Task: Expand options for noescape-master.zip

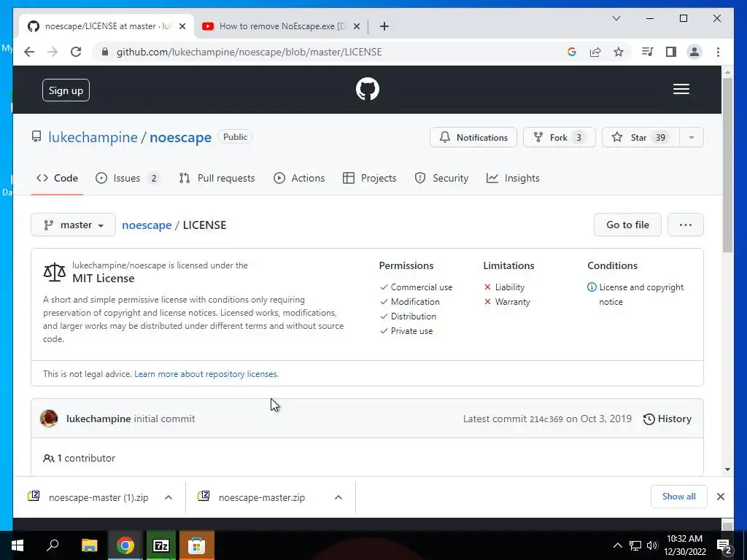Action: 338,497
